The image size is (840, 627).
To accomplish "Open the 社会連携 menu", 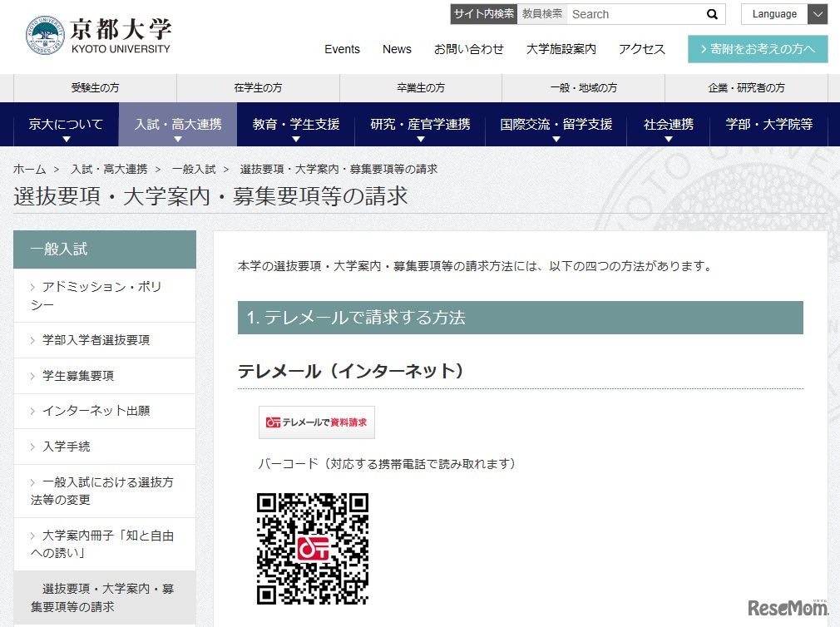I will (668, 124).
